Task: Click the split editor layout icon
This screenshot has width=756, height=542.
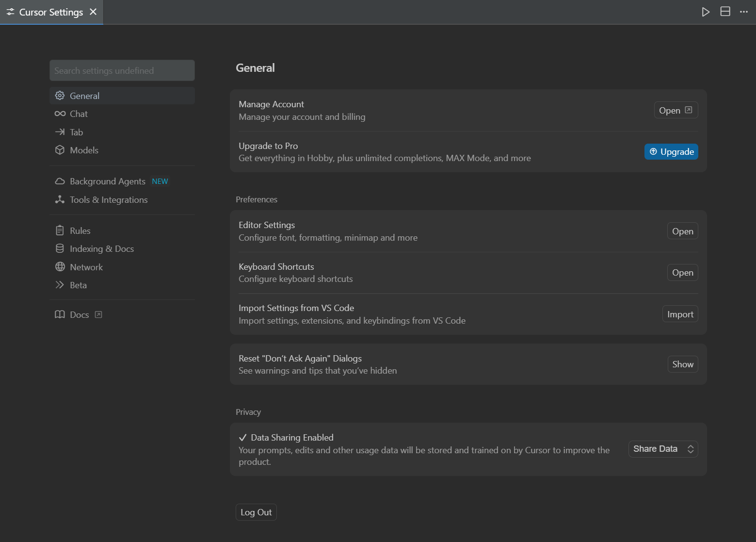Action: [725, 12]
